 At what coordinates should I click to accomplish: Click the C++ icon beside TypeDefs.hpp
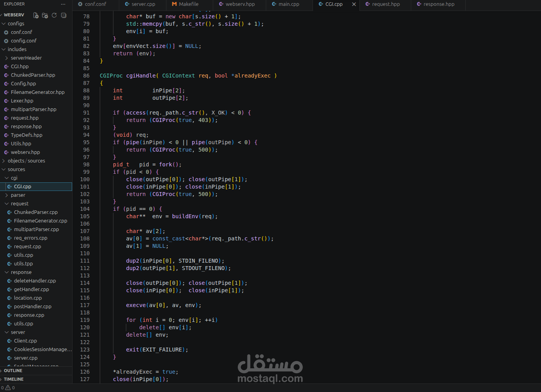pyautogui.click(x=6, y=135)
